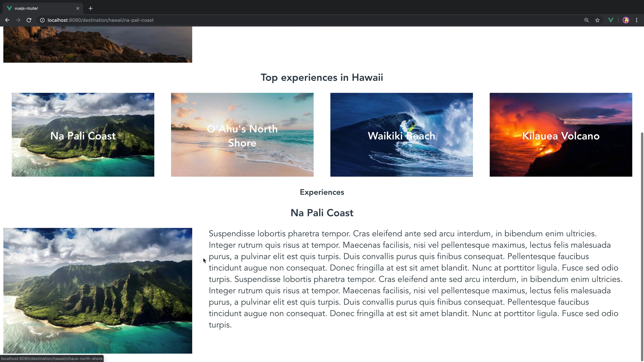Screen dimensions: 644x362
Task: Open the zoom magnifier in address bar
Action: tap(586, 20)
